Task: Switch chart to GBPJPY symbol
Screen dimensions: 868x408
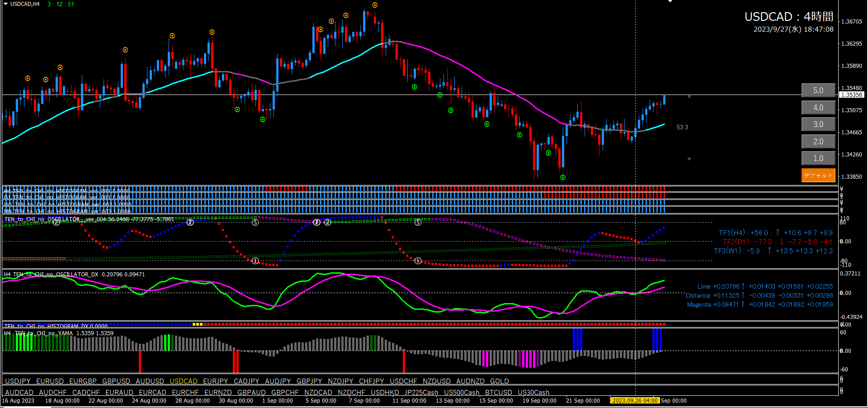Action: [310, 381]
